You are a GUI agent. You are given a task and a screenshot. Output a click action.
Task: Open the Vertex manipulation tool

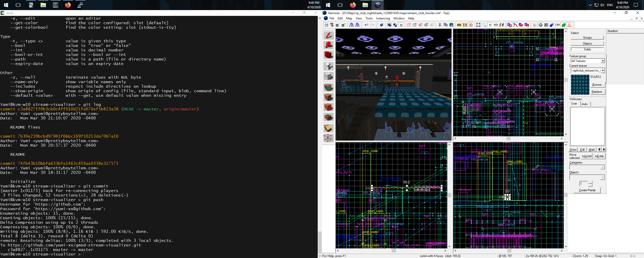[328, 138]
